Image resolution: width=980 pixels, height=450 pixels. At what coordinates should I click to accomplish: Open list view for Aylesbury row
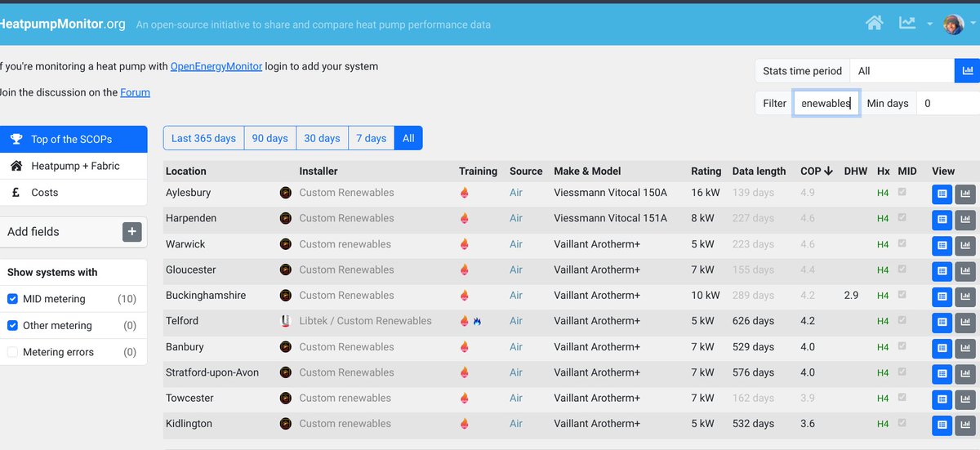(x=942, y=194)
